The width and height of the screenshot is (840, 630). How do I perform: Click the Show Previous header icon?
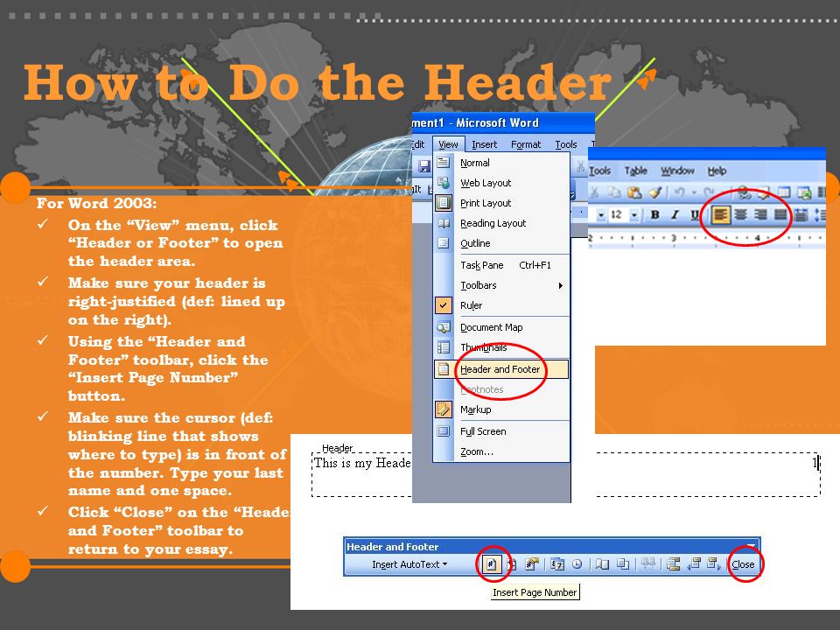pos(694,564)
